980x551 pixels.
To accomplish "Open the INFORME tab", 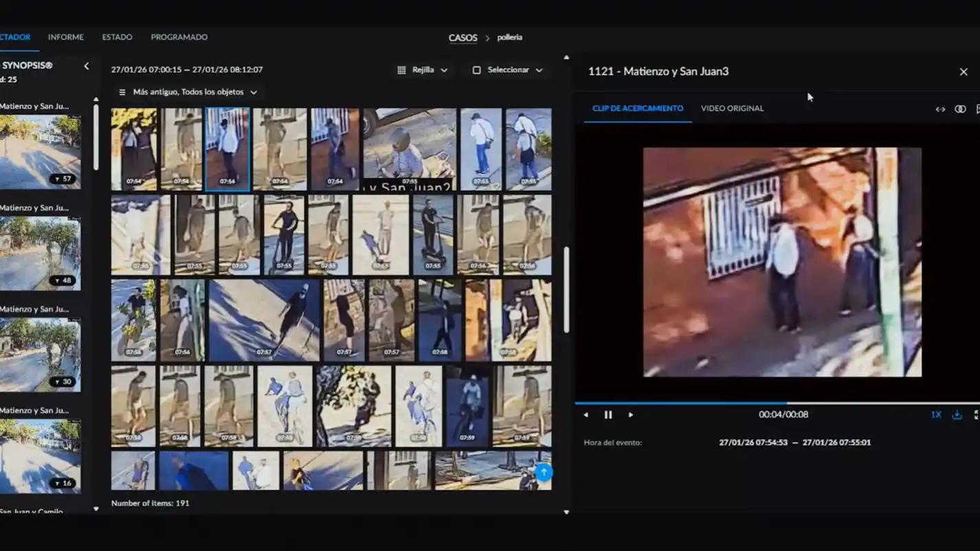I will pos(66,37).
